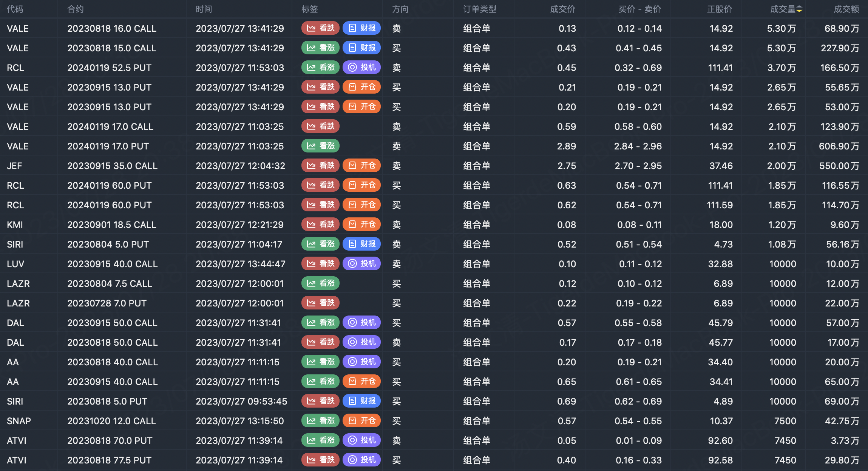Screen dimensions: 868x471
Task: Click the 正股价 column header
Action: 720,9
